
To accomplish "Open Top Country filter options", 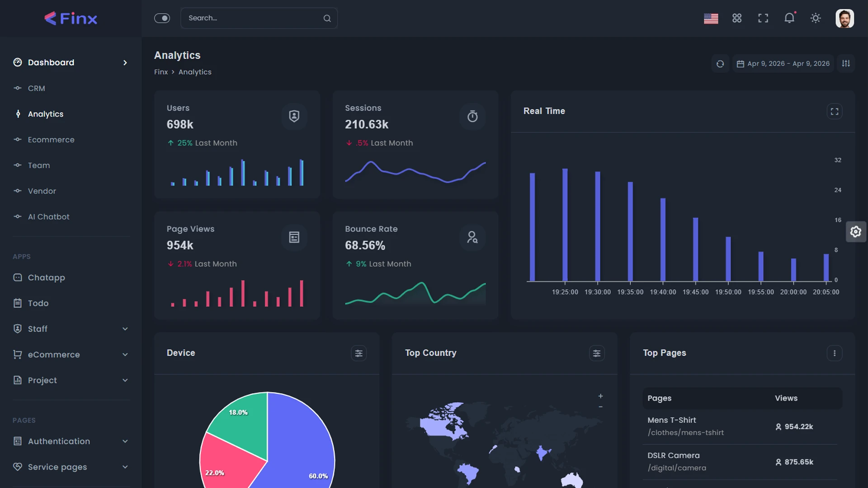I will (597, 353).
